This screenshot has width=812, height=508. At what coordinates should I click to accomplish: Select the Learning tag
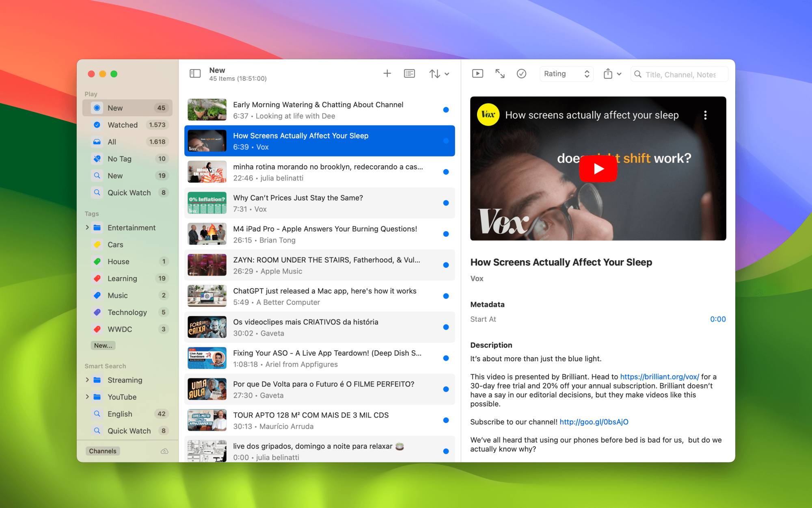point(127,278)
